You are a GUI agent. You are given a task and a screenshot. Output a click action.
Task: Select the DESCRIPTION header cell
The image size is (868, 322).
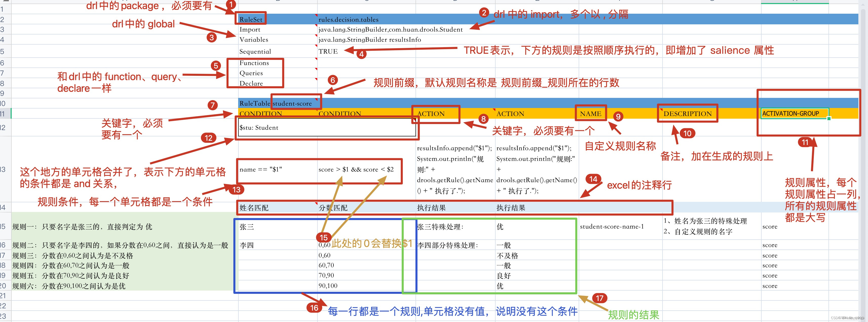point(712,114)
